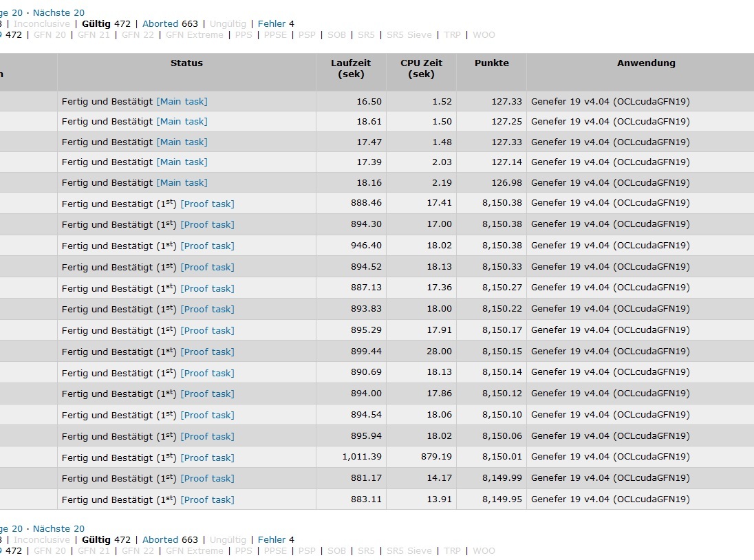
Task: Click the top 'Nächste 20' pagination link
Action: pyautogui.click(x=58, y=12)
